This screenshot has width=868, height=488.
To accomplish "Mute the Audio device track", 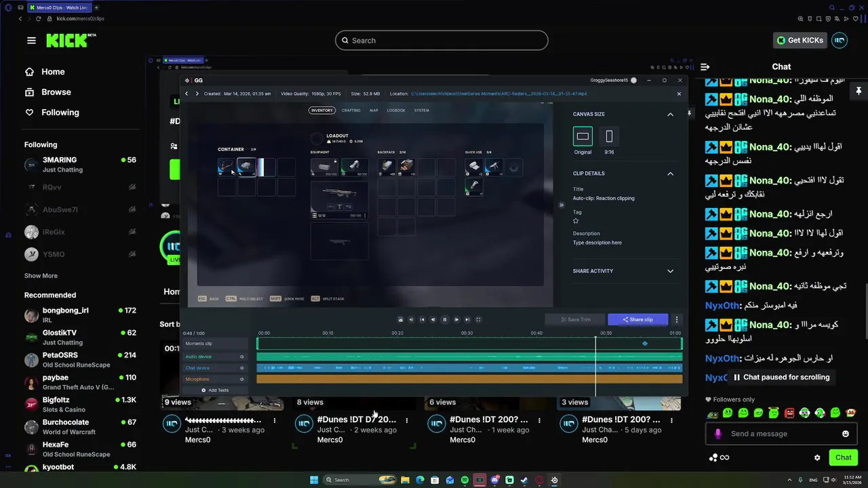I will click(x=241, y=357).
